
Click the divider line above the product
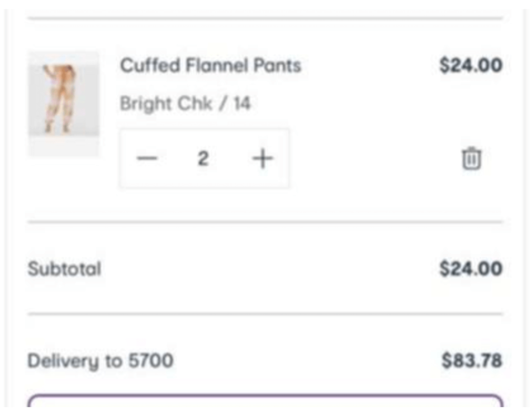click(x=265, y=19)
